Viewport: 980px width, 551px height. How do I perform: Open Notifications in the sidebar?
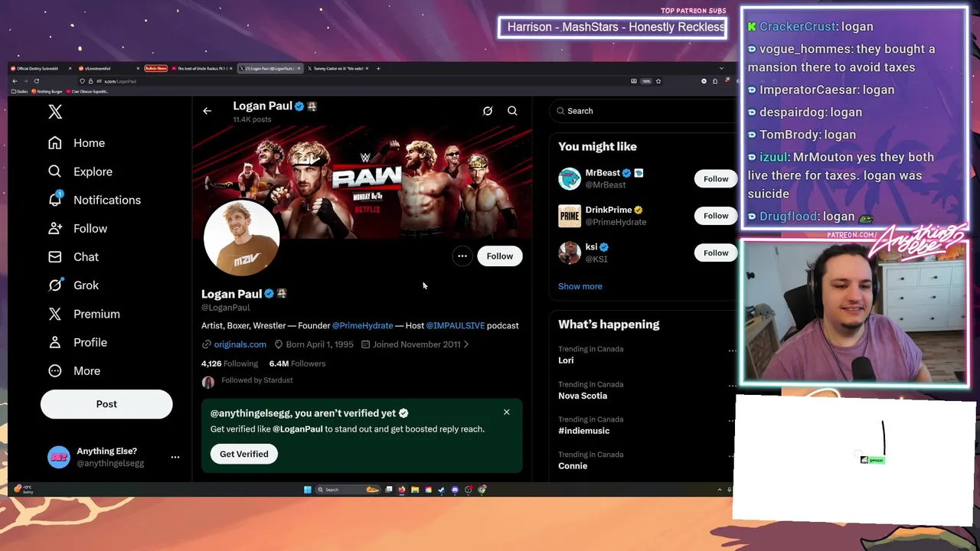coord(93,200)
